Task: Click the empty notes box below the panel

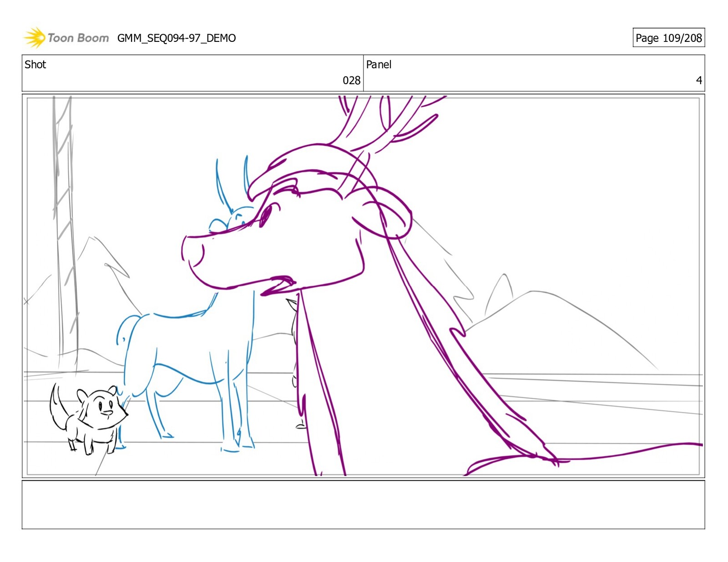Action: (363, 505)
